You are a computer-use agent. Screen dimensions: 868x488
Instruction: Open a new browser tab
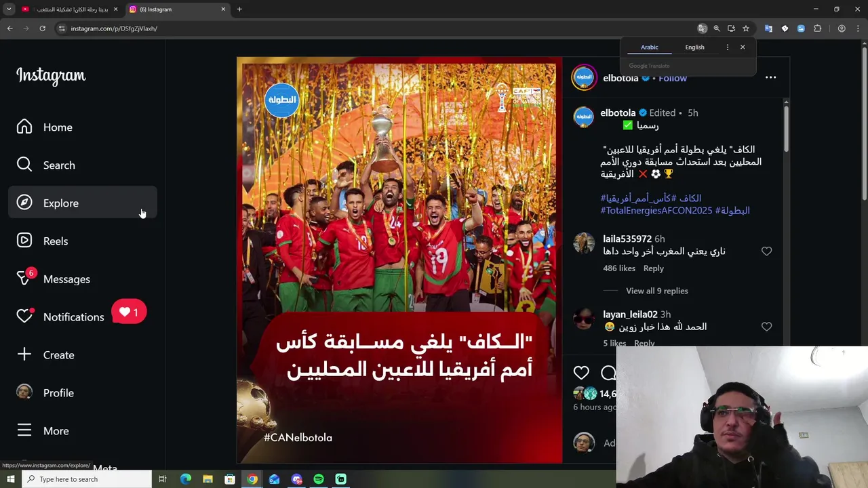(x=239, y=9)
